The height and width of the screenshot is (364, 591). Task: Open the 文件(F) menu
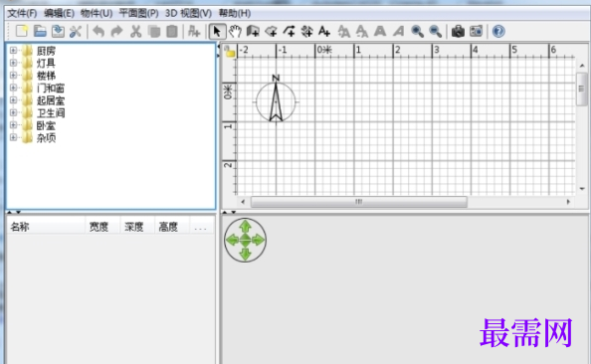click(22, 14)
